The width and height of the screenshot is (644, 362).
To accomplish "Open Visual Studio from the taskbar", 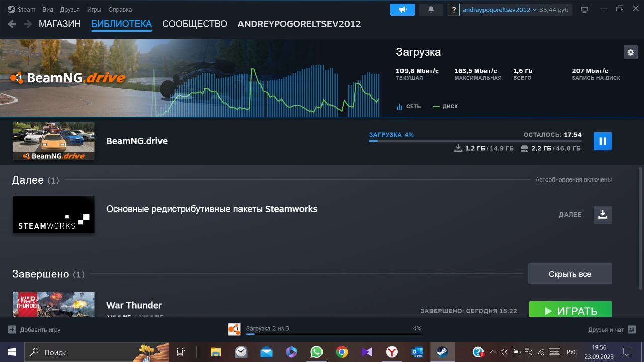I will tap(367, 352).
